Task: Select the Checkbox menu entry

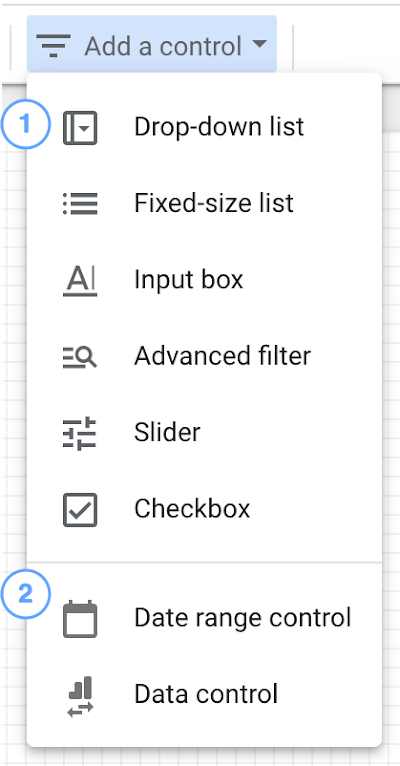Action: 204,509
